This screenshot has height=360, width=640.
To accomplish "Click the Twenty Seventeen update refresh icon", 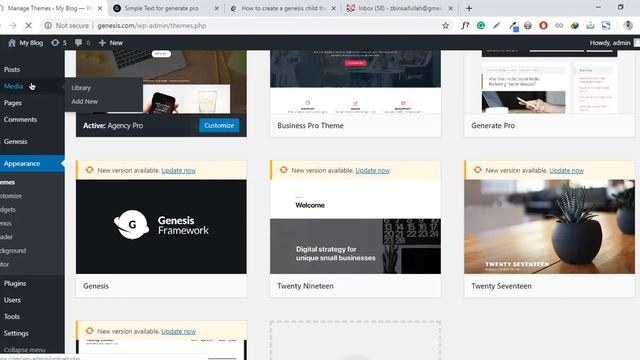I will (x=478, y=170).
